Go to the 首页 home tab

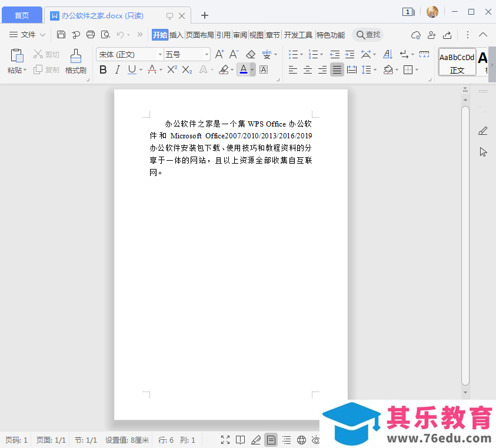pos(22,15)
